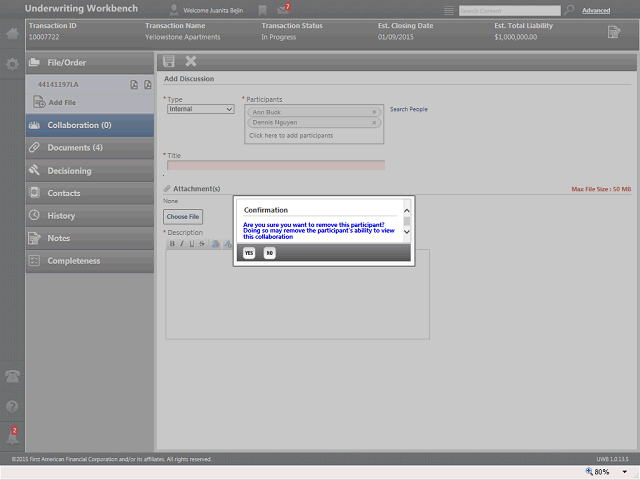The width and height of the screenshot is (640, 480).
Task: Toggle italic formatting in description editor
Action: (x=182, y=244)
